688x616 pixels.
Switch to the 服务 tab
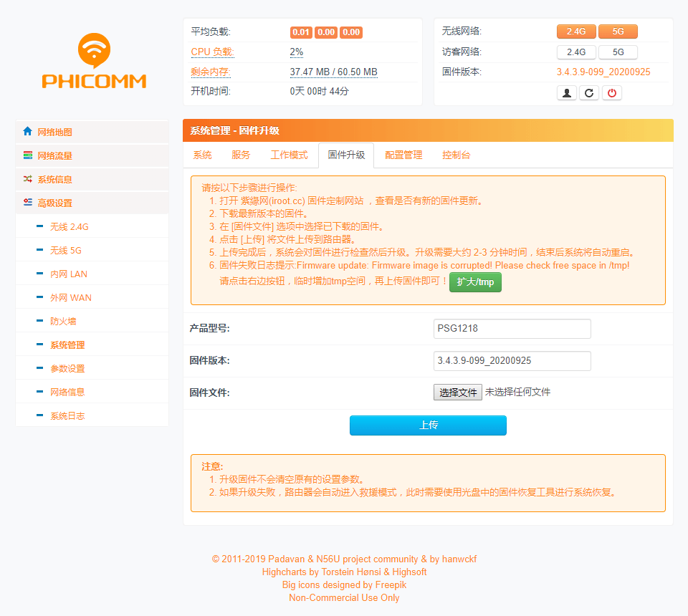tap(241, 155)
